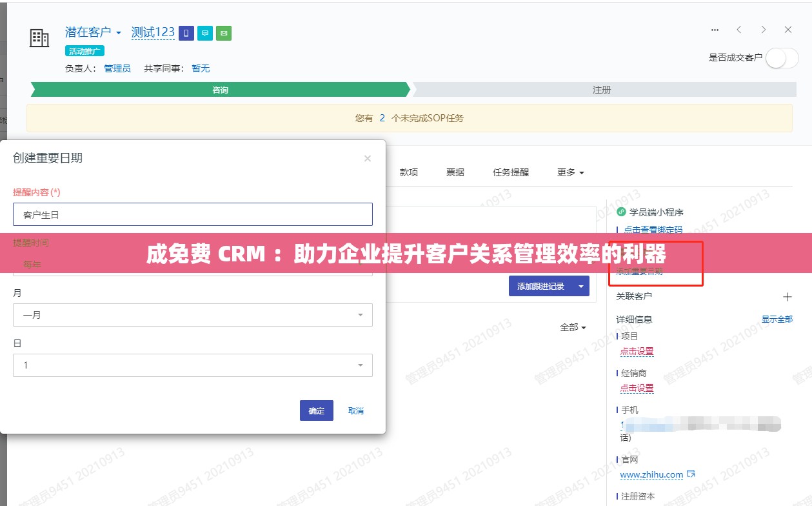Open the external link icon beside www.zhihu.com

pyautogui.click(x=690, y=474)
